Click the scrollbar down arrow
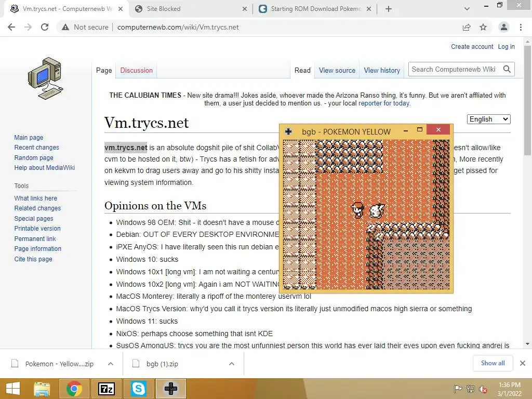The height and width of the screenshot is (399, 532). pyautogui.click(x=527, y=344)
